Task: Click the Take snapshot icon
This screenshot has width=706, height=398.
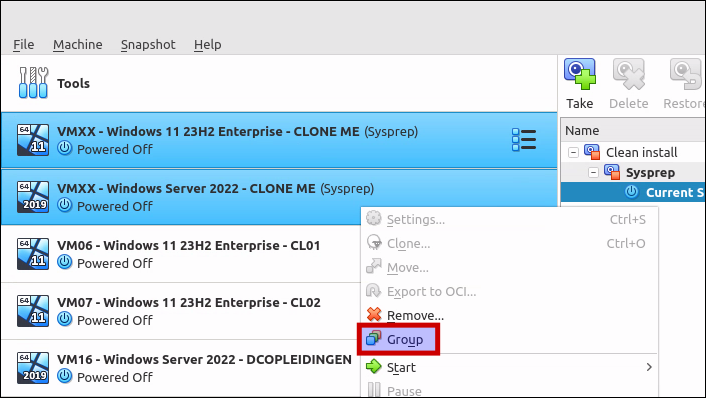Action: (x=579, y=74)
